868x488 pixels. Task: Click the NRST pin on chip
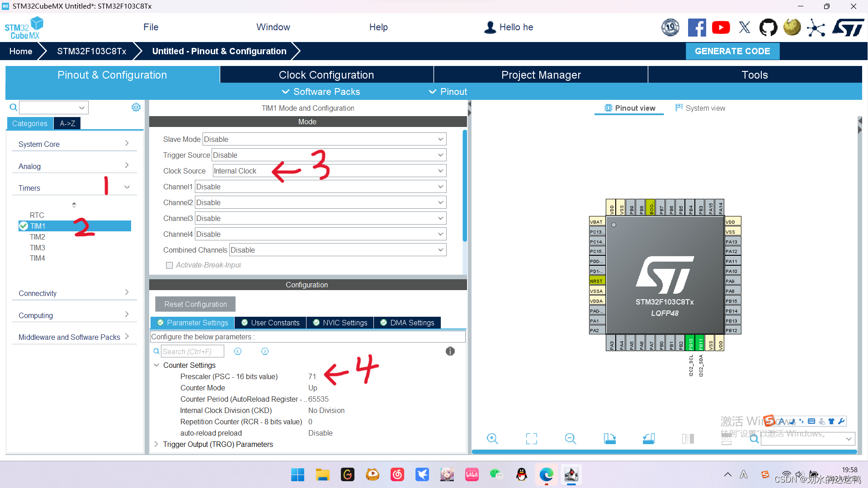tap(597, 281)
